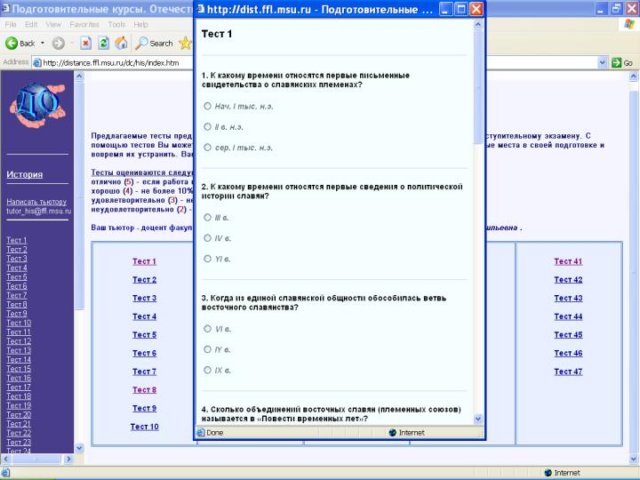Click the Home toolbar icon
The width and height of the screenshot is (640, 480).
pos(121,43)
